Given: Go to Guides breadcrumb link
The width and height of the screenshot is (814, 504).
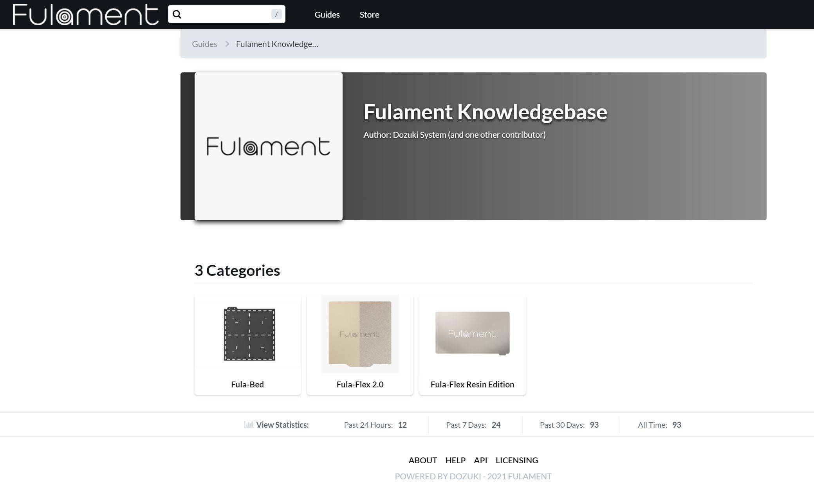Looking at the screenshot, I should [204, 44].
